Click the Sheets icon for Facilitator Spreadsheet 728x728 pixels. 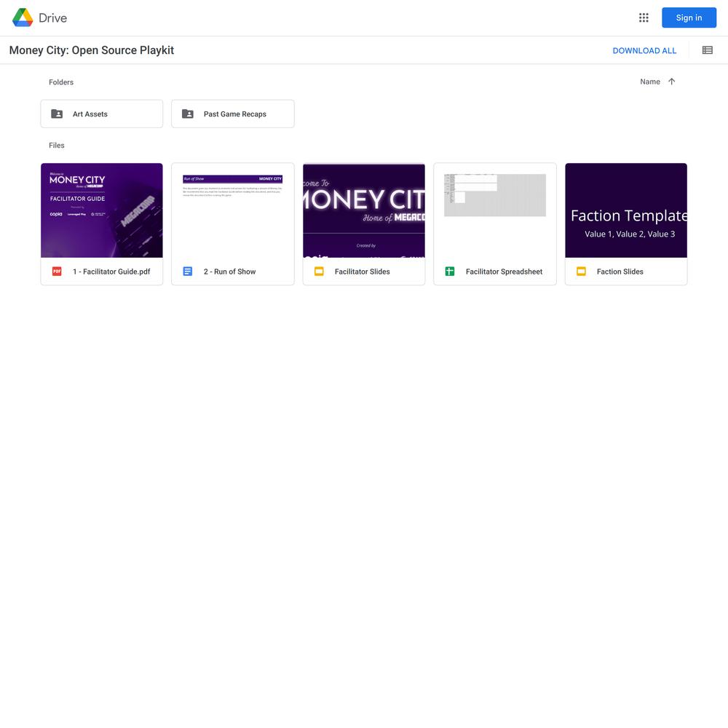click(x=450, y=271)
